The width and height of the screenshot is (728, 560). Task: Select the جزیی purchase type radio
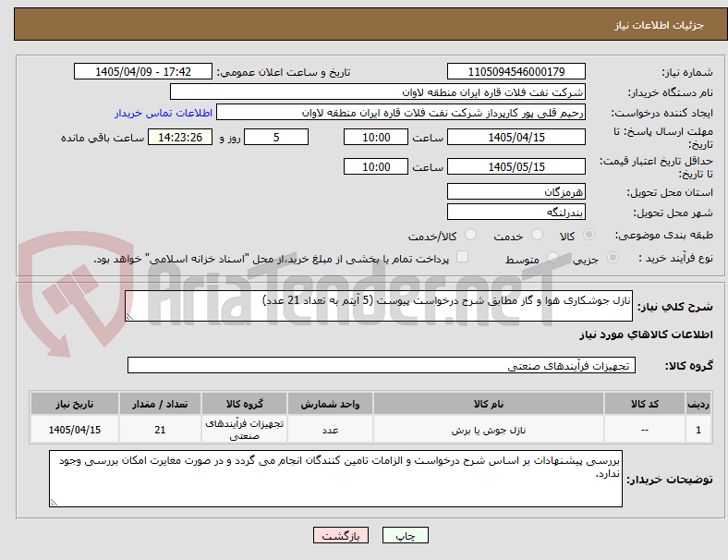point(613,258)
